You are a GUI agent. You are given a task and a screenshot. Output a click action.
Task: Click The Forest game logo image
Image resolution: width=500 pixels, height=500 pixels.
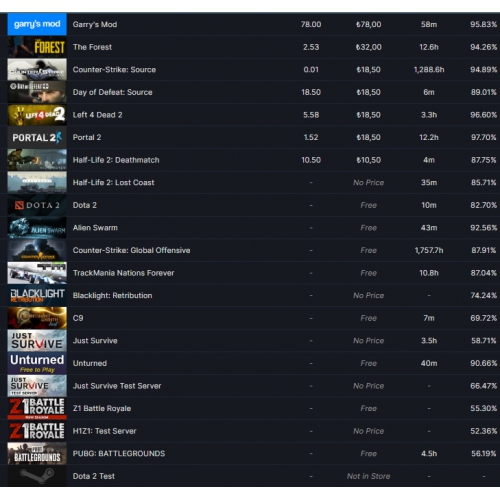37,47
